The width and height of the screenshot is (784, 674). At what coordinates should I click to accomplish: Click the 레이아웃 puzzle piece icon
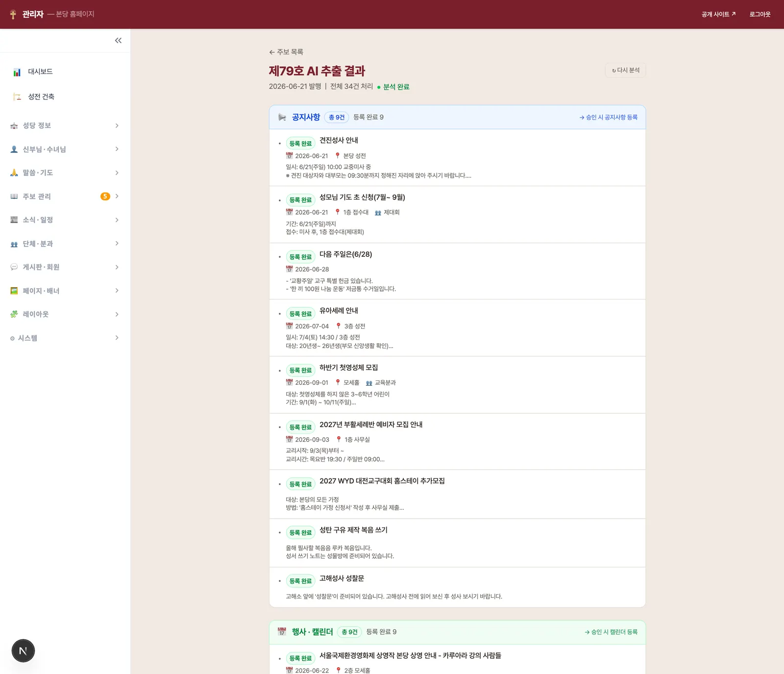click(14, 314)
